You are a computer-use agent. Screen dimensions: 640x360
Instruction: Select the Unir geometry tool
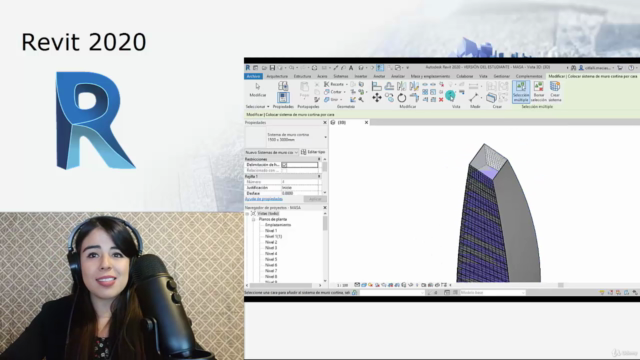(331, 100)
